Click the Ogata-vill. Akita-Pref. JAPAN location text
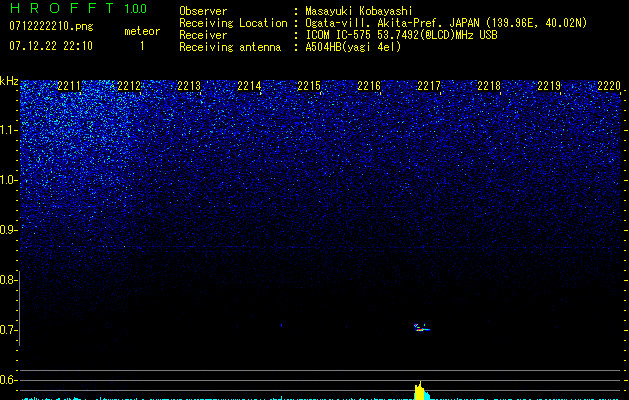 click(446, 23)
